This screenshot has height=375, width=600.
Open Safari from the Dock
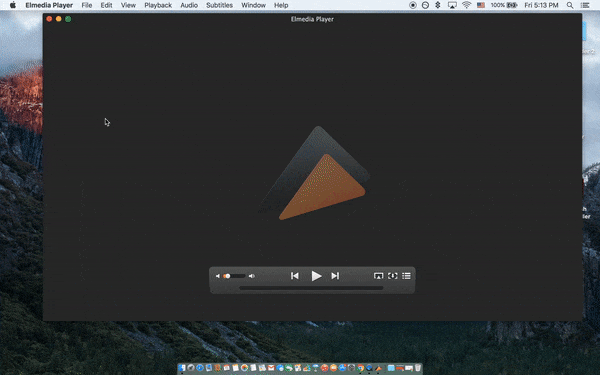pyautogui.click(x=200, y=368)
